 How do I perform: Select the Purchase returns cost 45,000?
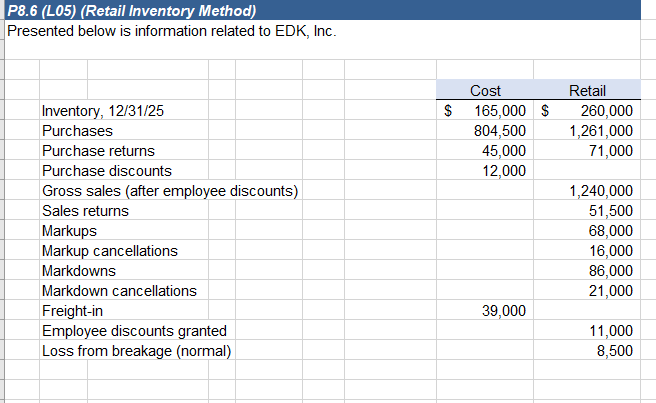click(485, 151)
